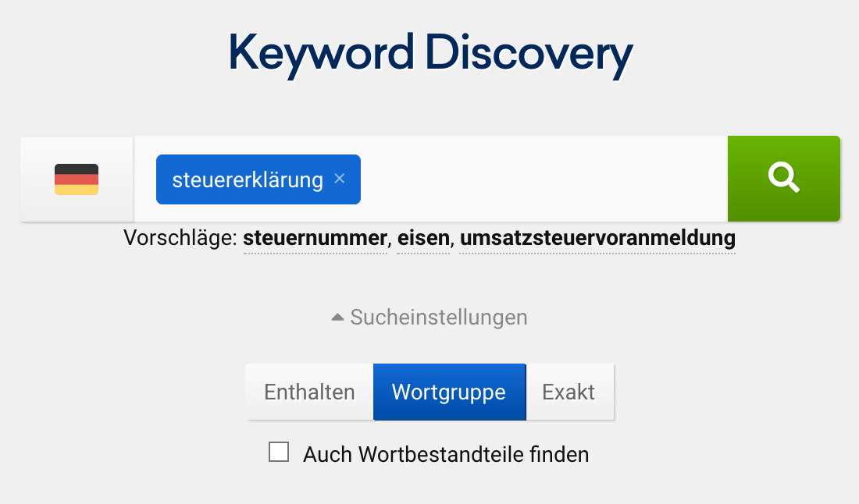Add suggestion steuernummer
Viewport: 859px width, 504px height.
pos(315,238)
